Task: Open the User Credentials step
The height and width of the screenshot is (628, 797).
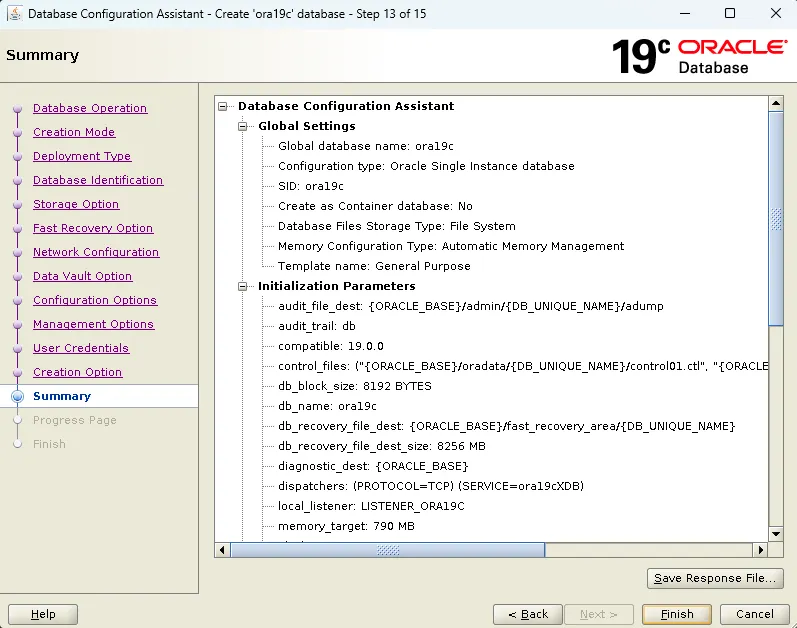Action: [x=81, y=348]
